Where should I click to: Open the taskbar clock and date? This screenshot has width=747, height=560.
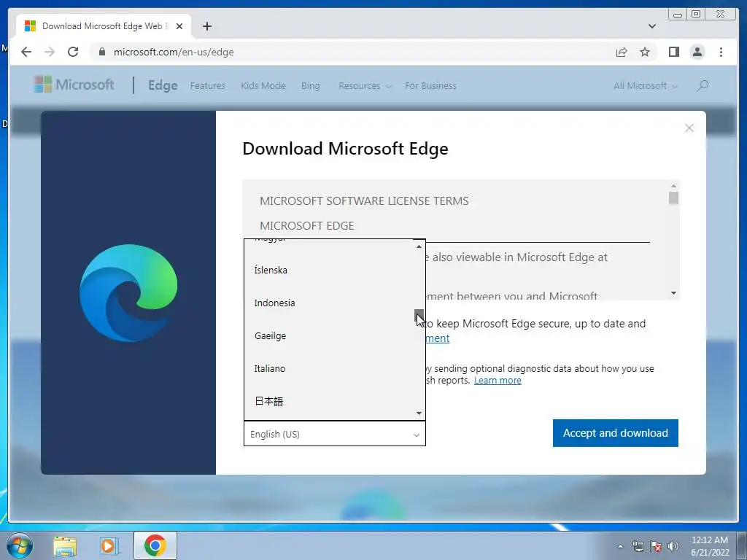pos(710,546)
